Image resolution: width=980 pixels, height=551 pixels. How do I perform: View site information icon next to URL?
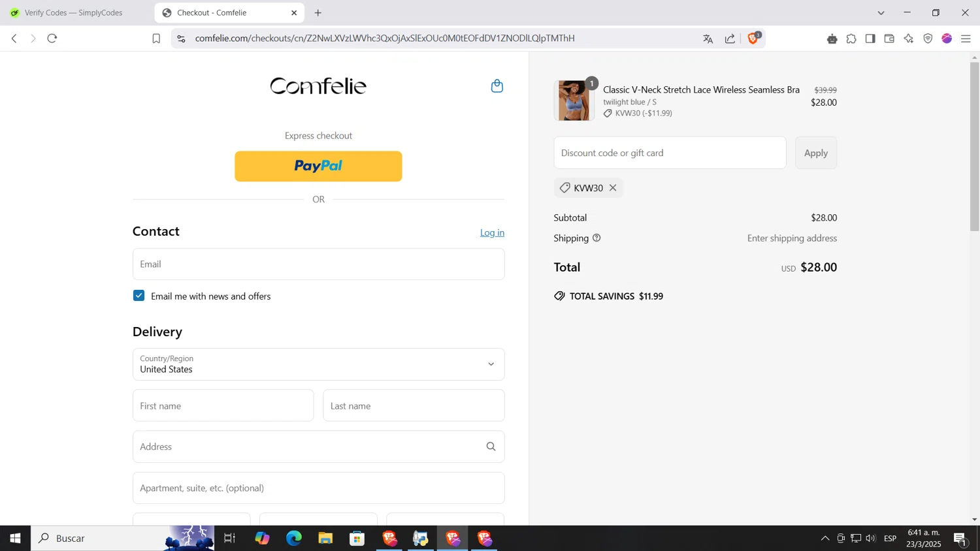pyautogui.click(x=182, y=39)
